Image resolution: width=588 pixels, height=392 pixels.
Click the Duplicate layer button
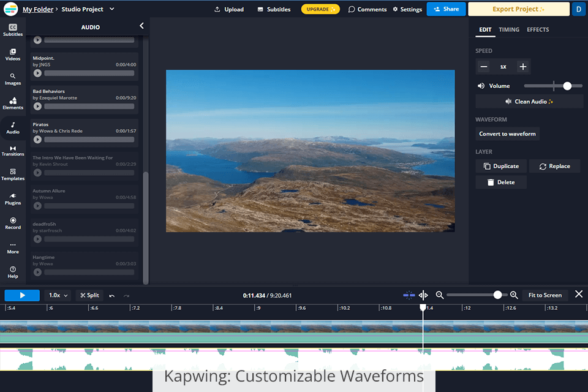501,166
